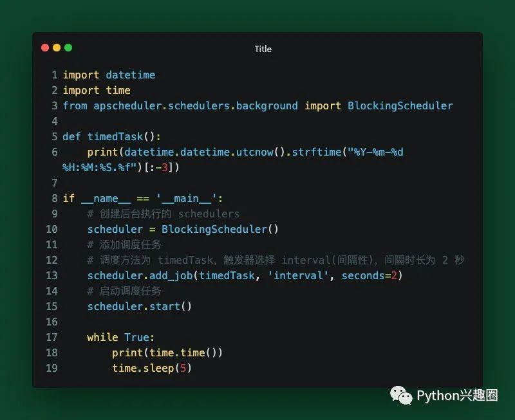Select line number 19 in the gutter
Image resolution: width=515 pixels, height=420 pixels.
[51, 368]
